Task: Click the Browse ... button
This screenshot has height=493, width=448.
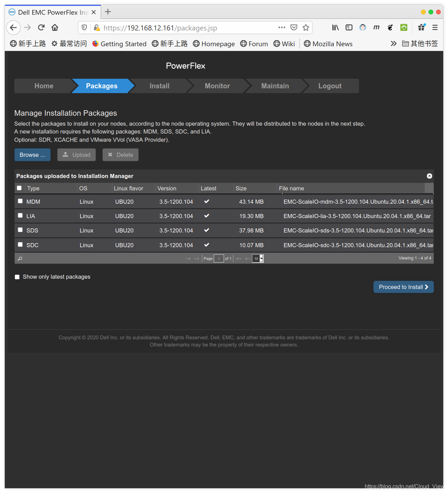Action: (33, 155)
